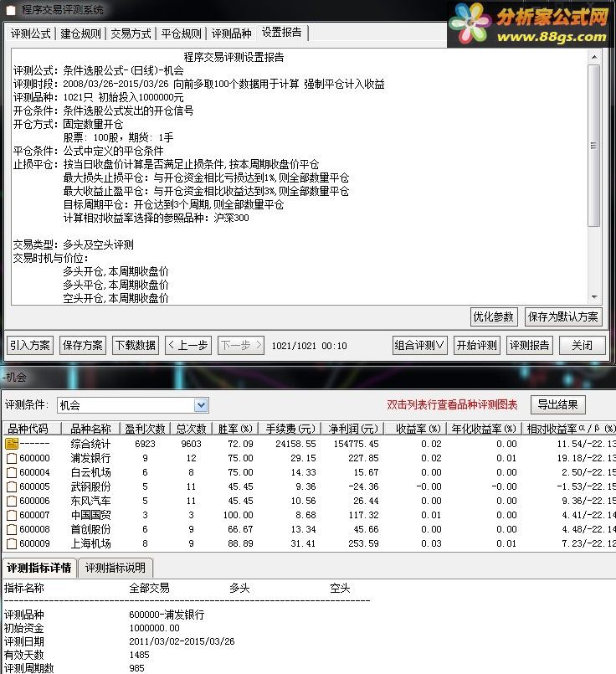616x674 pixels.
Task: Select the 白云机场 row
Action: pyautogui.click(x=310, y=472)
